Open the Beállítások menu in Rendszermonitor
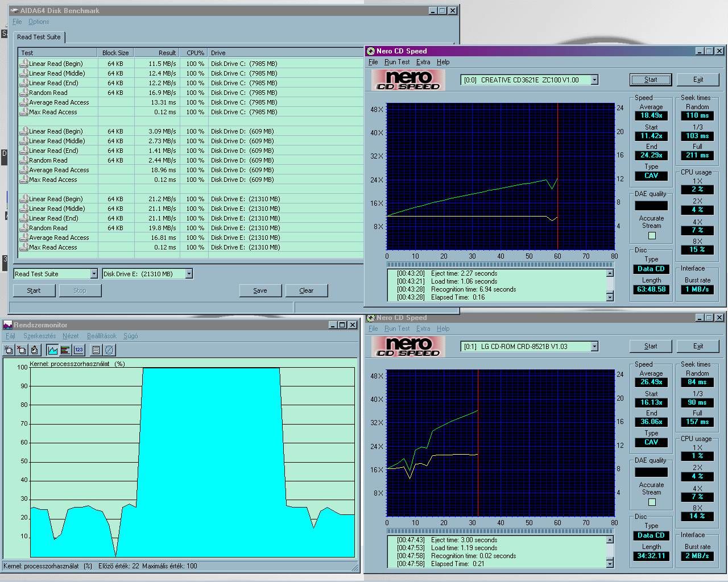Screen dimensions: 728x582 [102, 336]
